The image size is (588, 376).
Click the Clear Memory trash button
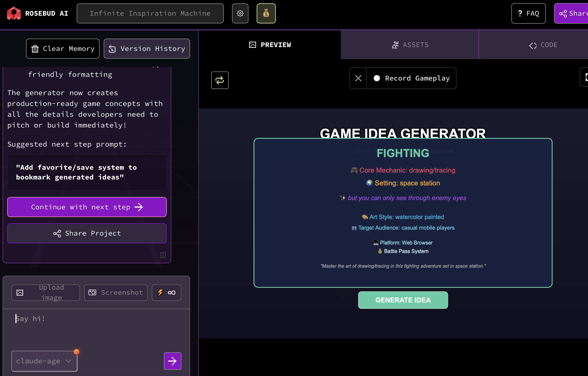(63, 49)
